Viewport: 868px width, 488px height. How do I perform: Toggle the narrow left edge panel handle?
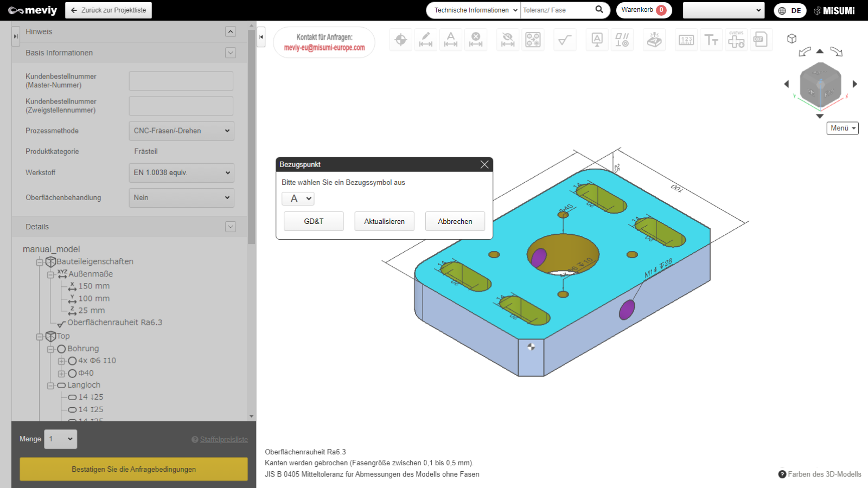coord(16,36)
